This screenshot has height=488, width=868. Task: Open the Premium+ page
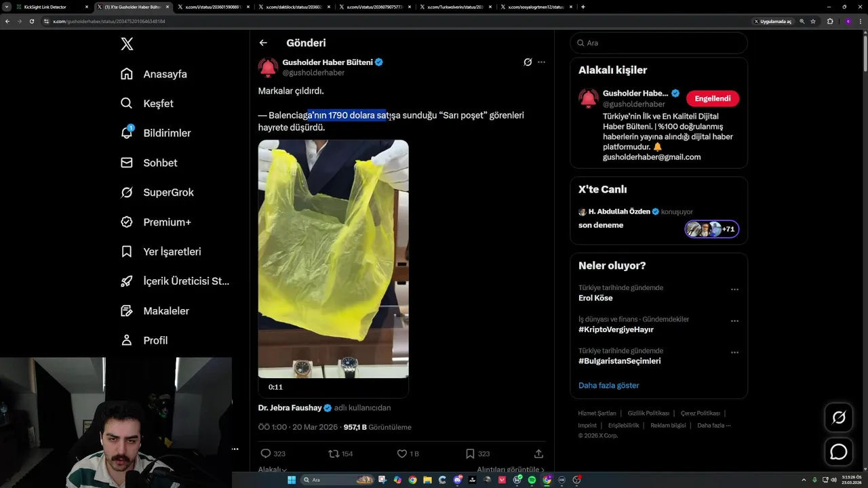click(x=156, y=222)
